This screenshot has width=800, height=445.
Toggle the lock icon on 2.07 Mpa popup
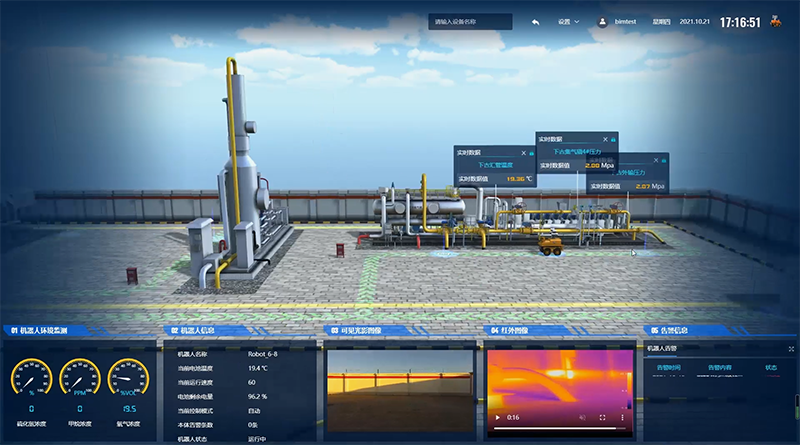[x=664, y=160]
